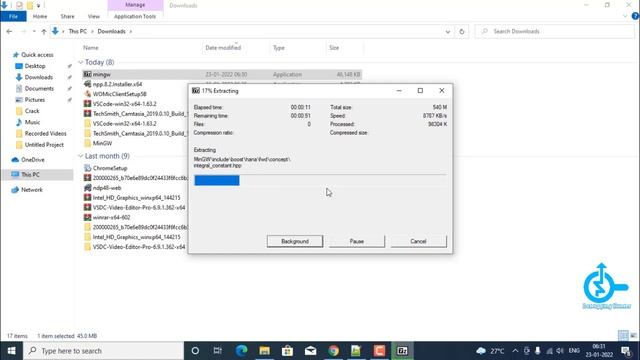Show hidden system tray icons

(515, 351)
